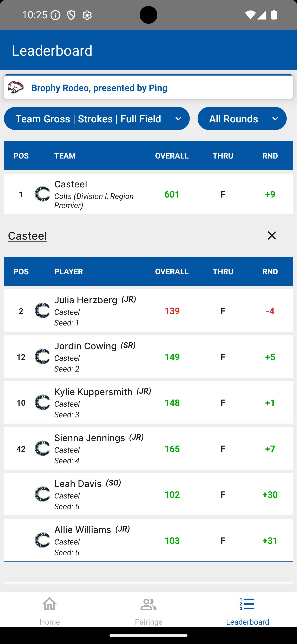Close the Casteel team detail panel
This screenshot has height=644, width=297.
(271, 236)
